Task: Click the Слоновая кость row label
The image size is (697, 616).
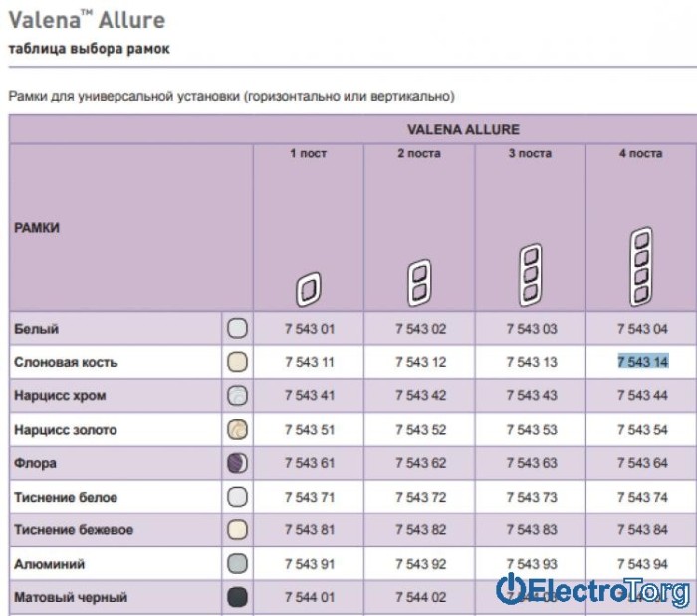Action: 66,362
